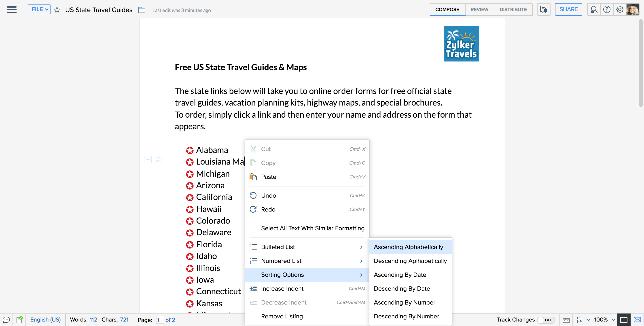The width and height of the screenshot is (644, 326).
Task: Open the comment notifications bell icon
Action: point(544,10)
